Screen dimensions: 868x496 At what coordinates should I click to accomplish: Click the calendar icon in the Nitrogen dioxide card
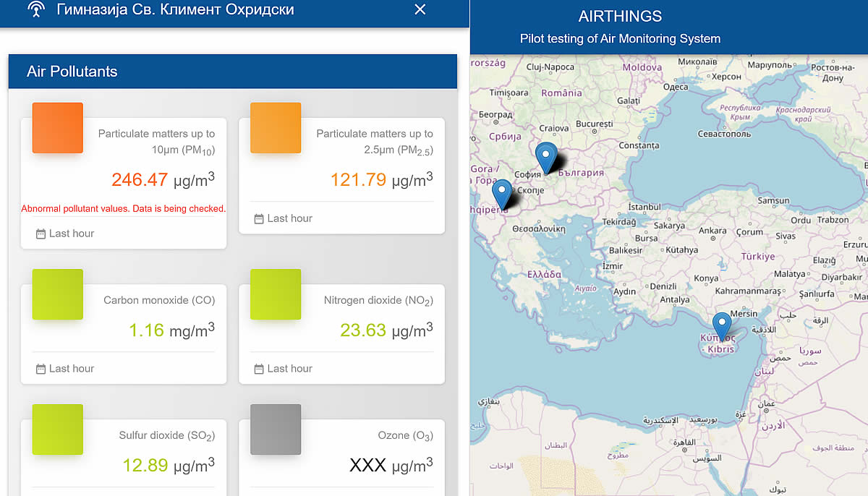point(259,369)
